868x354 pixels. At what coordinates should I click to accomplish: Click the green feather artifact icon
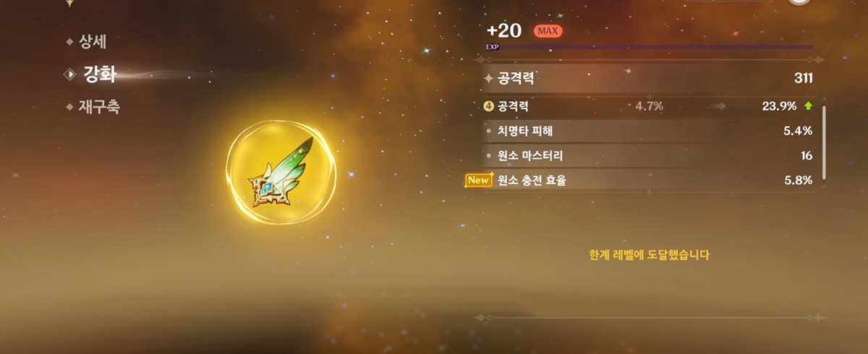pyautogui.click(x=281, y=173)
